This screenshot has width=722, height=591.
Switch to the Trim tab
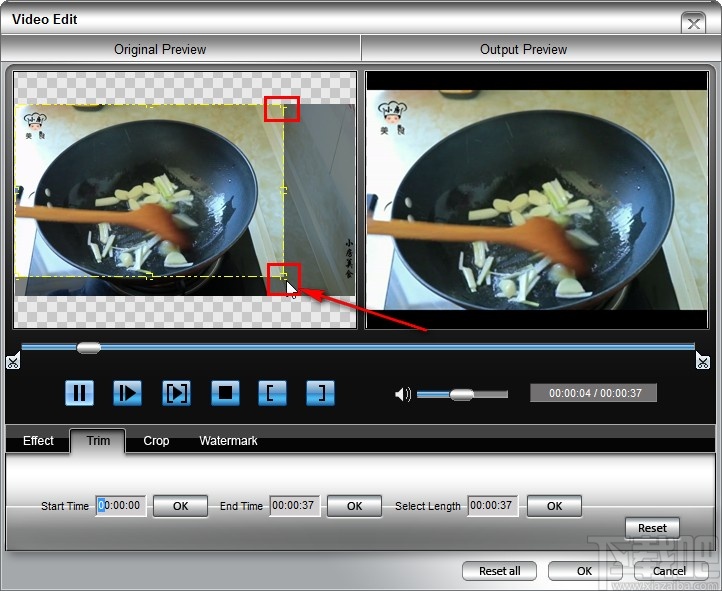98,441
